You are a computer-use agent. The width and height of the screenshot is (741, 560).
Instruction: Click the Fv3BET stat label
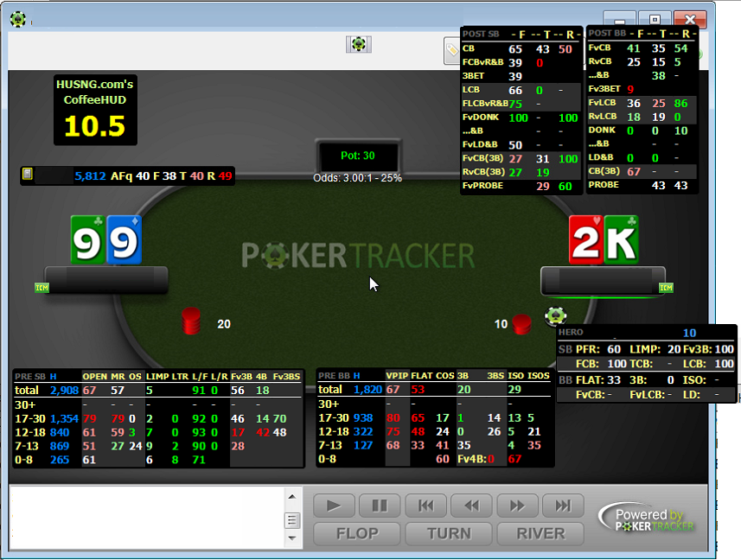pyautogui.click(x=604, y=89)
